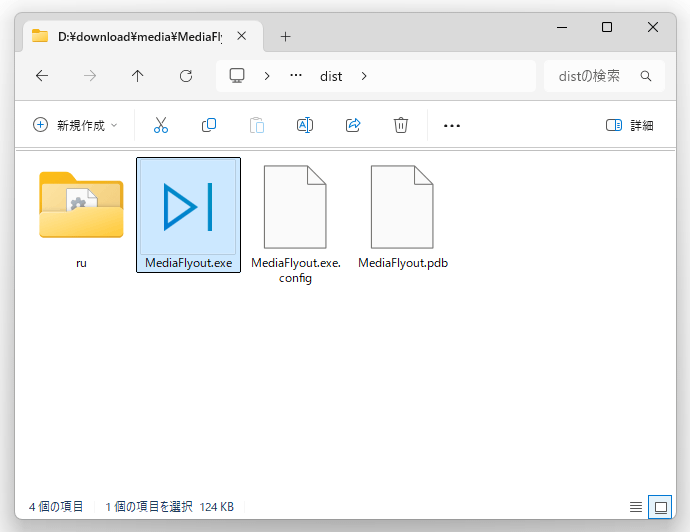Viewport: 690px width, 532px height.
Task: Toggle the 詳細 details pane
Action: pyautogui.click(x=630, y=125)
